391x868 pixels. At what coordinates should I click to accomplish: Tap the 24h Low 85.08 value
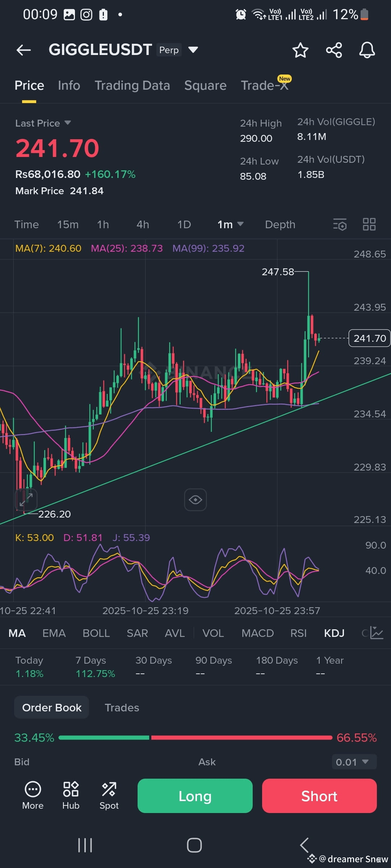(x=253, y=176)
